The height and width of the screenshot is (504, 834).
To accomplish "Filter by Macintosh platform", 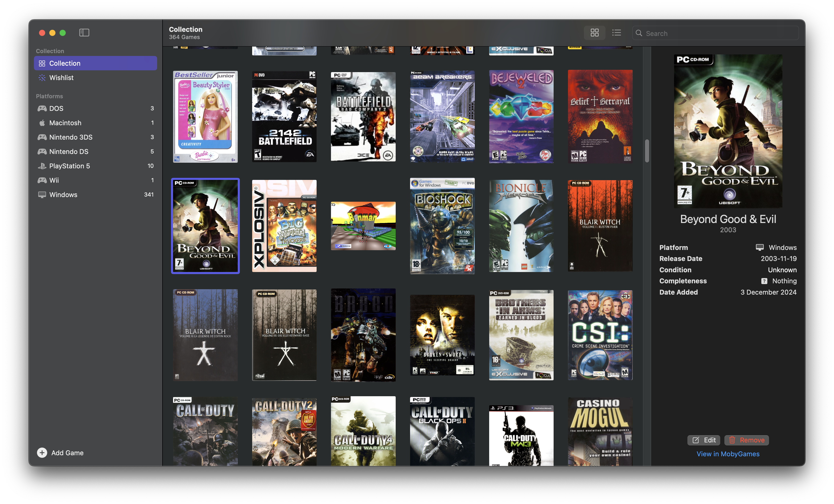I will (65, 123).
